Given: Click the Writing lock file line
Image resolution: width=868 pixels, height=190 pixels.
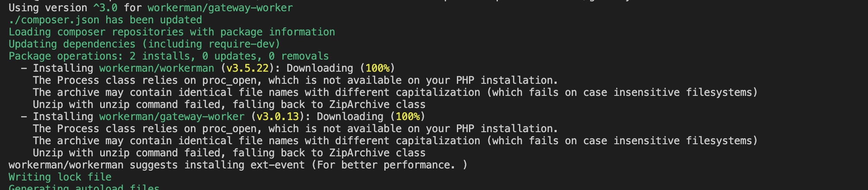Looking at the screenshot, I should (60, 177).
